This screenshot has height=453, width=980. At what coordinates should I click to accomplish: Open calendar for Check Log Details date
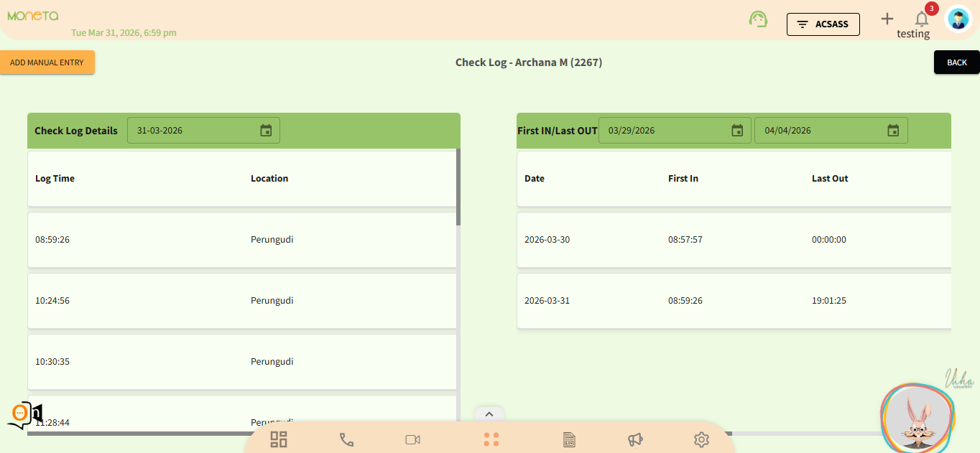click(266, 131)
